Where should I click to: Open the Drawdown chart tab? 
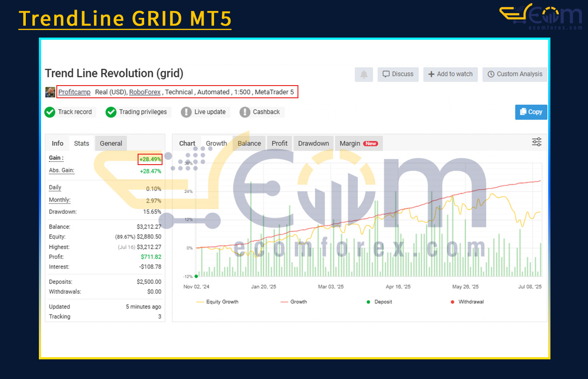coord(314,143)
